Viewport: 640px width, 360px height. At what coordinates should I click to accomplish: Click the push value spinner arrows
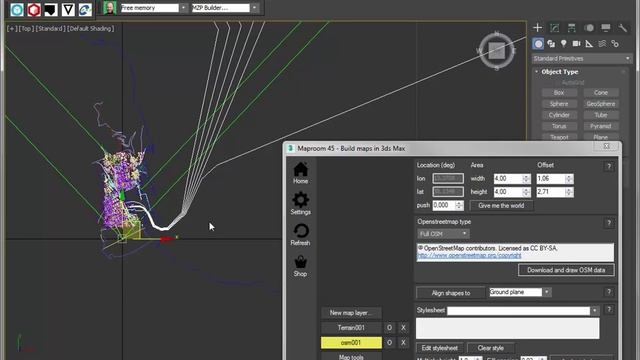(459, 205)
